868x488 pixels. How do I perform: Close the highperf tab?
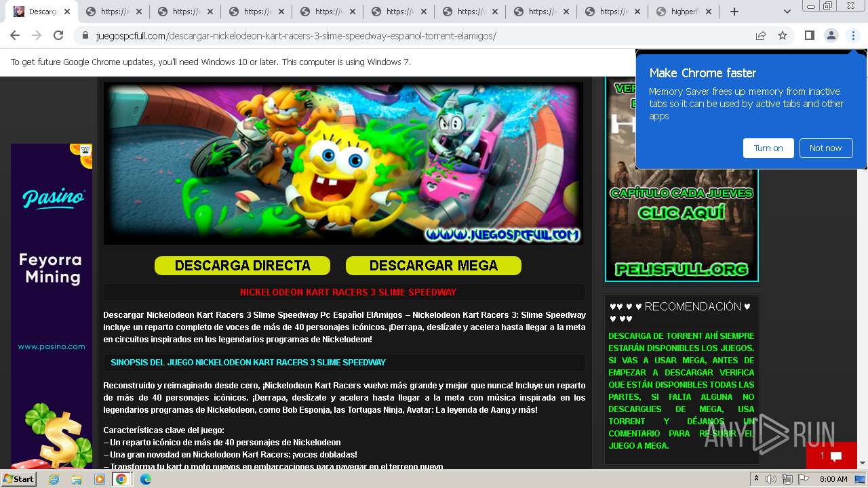709,12
